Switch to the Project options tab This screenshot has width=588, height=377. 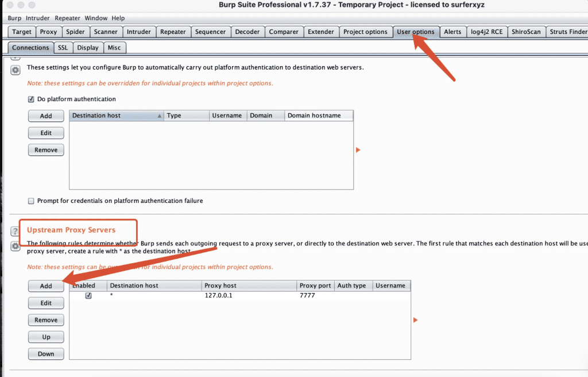pyautogui.click(x=366, y=32)
